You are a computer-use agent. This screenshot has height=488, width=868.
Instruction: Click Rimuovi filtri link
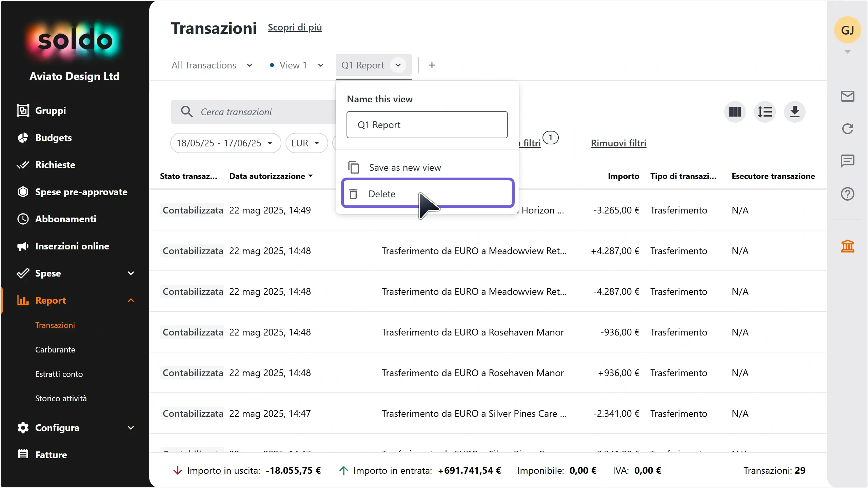coord(618,143)
